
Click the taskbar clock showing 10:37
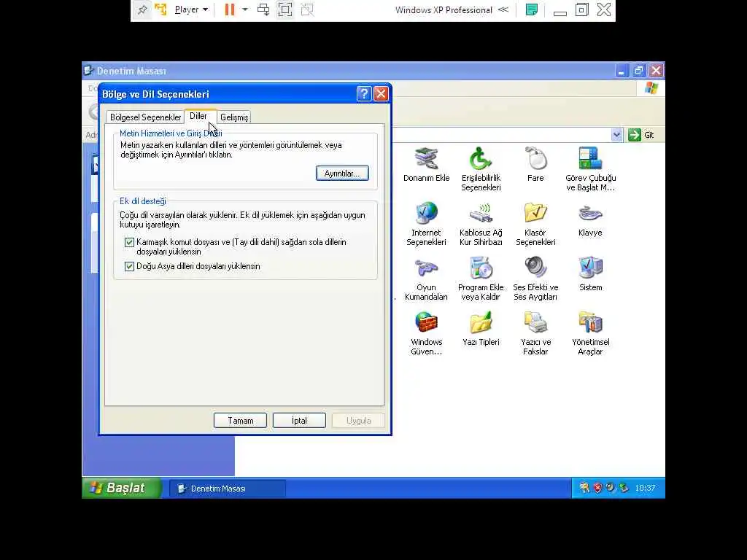(x=645, y=488)
